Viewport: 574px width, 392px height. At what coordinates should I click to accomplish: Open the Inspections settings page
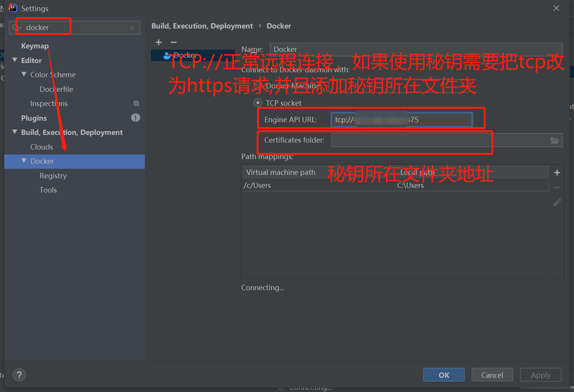click(49, 103)
